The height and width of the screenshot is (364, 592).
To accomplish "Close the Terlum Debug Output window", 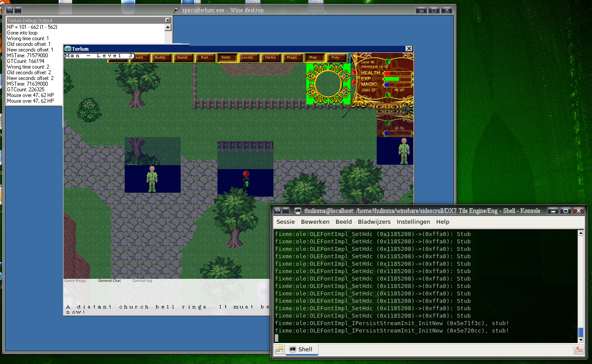I will point(168,21).
